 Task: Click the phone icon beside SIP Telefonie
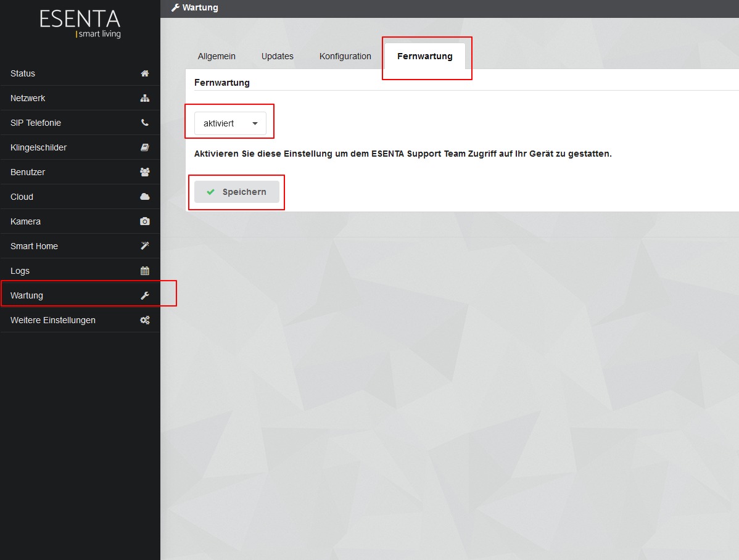tap(145, 123)
